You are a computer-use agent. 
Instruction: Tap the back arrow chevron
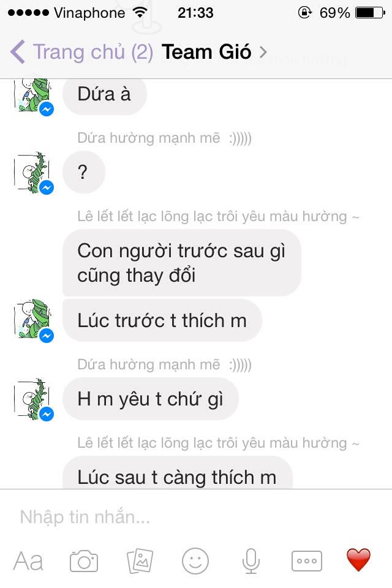(18, 51)
